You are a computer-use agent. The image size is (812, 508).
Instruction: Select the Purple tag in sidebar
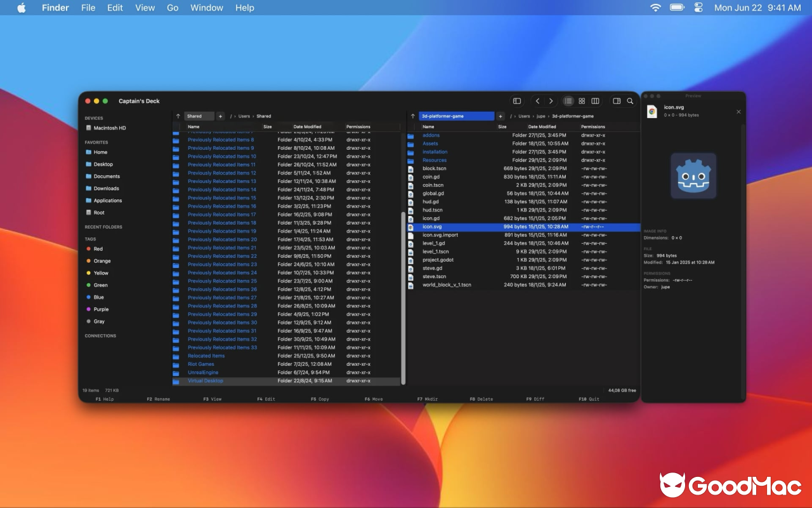pos(101,309)
